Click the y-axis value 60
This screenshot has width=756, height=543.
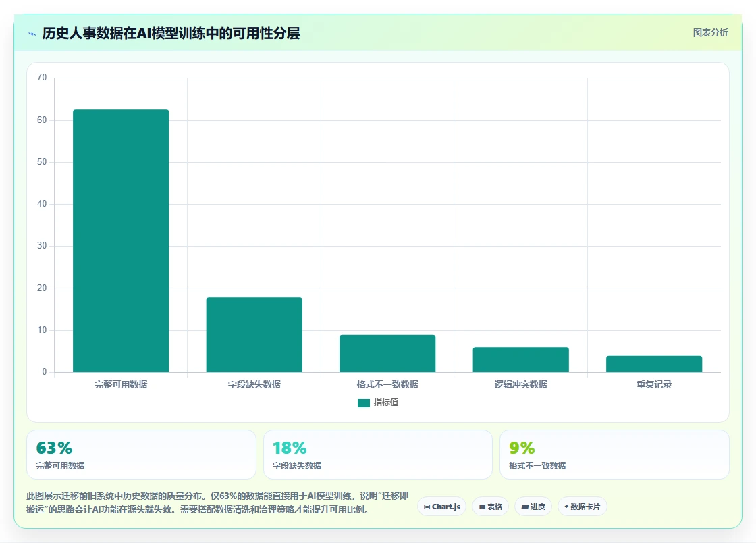point(42,120)
